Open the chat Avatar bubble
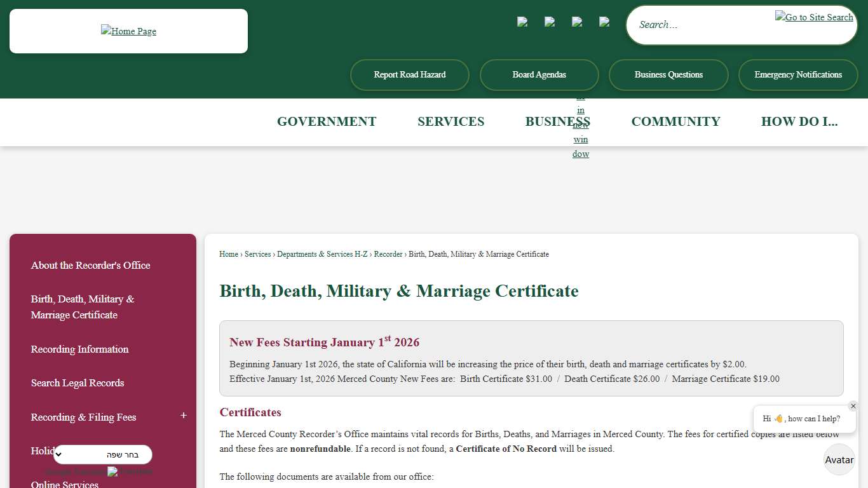This screenshot has height=488, width=868. (839, 459)
